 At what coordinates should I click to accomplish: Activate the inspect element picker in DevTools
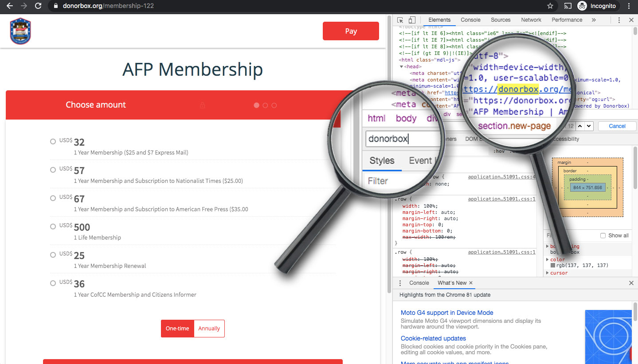coord(400,20)
